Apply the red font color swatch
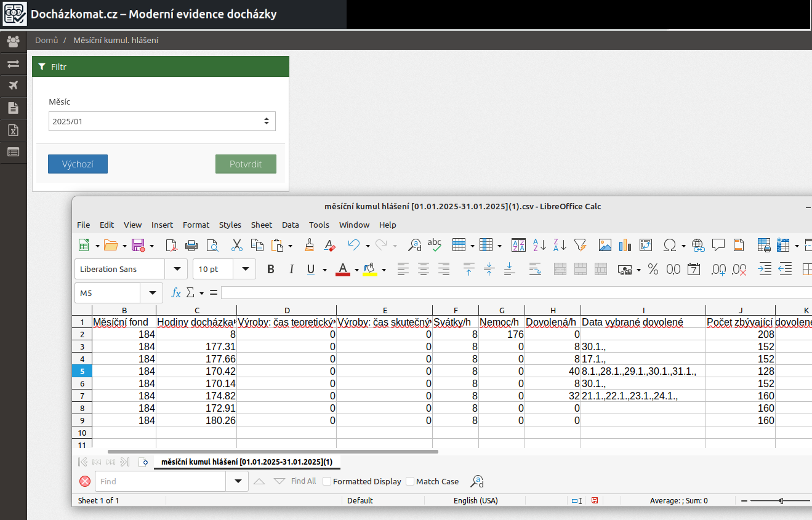This screenshot has width=812, height=520. click(x=343, y=269)
